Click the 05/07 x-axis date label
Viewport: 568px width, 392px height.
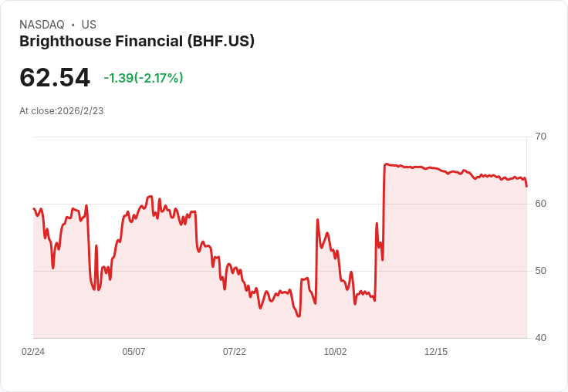[134, 352]
